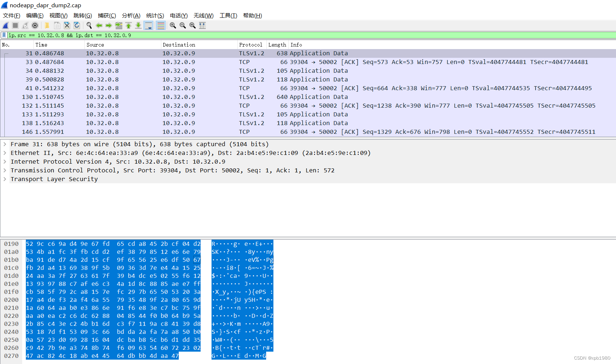Select packet 146 TCP ACK Seq=1329
Image resolution: width=616 pixels, height=364 pixels.
click(308, 132)
